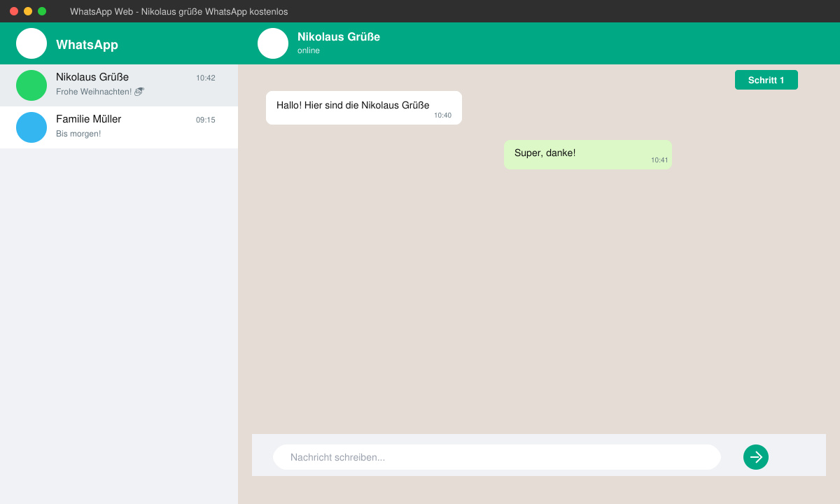
Task: Focus the Nachricht schreiben input field
Action: (497, 457)
